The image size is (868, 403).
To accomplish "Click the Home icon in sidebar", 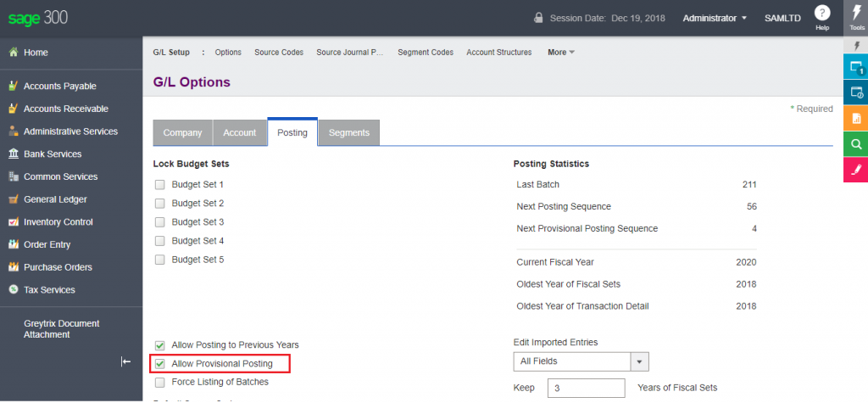I will pyautogui.click(x=14, y=53).
